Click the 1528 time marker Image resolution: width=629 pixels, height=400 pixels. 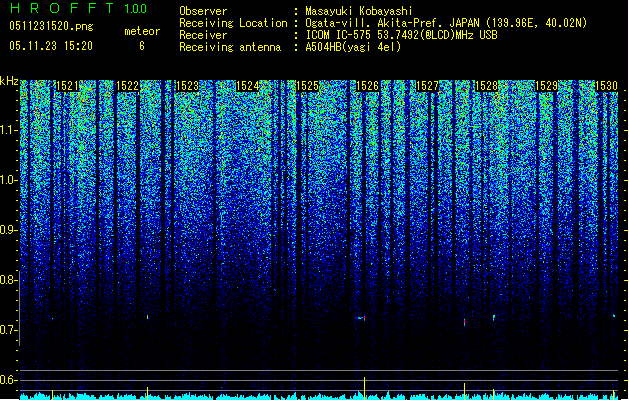tap(487, 86)
